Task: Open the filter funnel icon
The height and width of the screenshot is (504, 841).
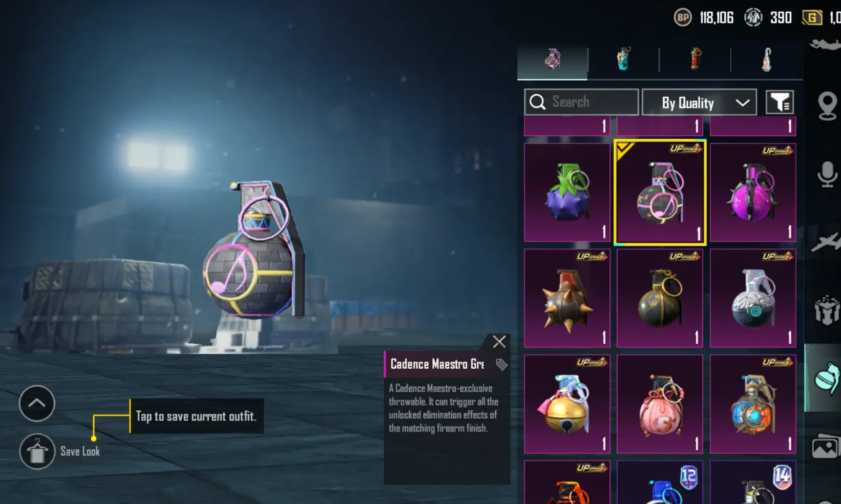Action: coord(779,102)
